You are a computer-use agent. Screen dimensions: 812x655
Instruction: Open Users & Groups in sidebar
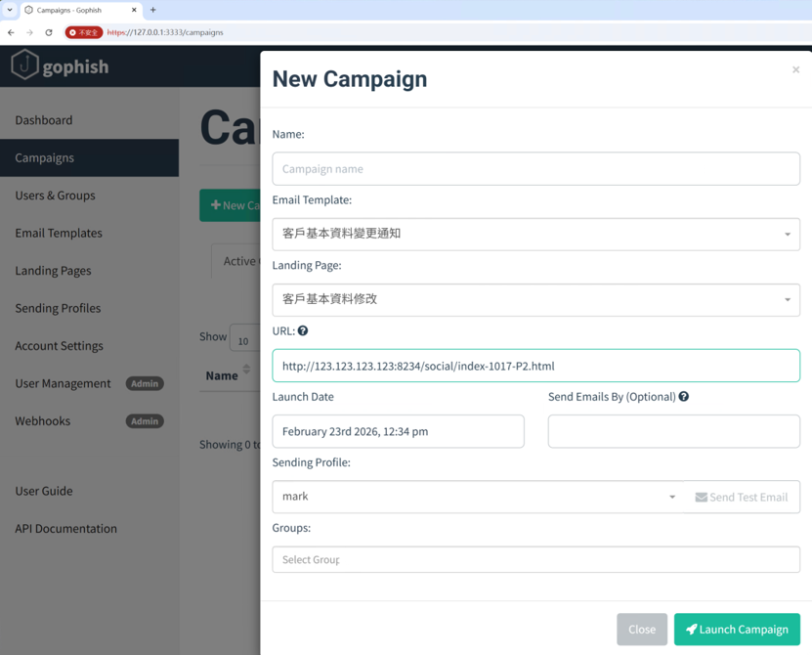pos(89,196)
